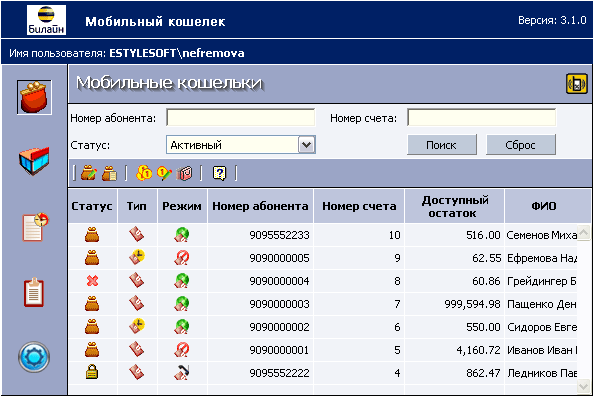Click type icon for subscriber 9090000003

pos(137,304)
